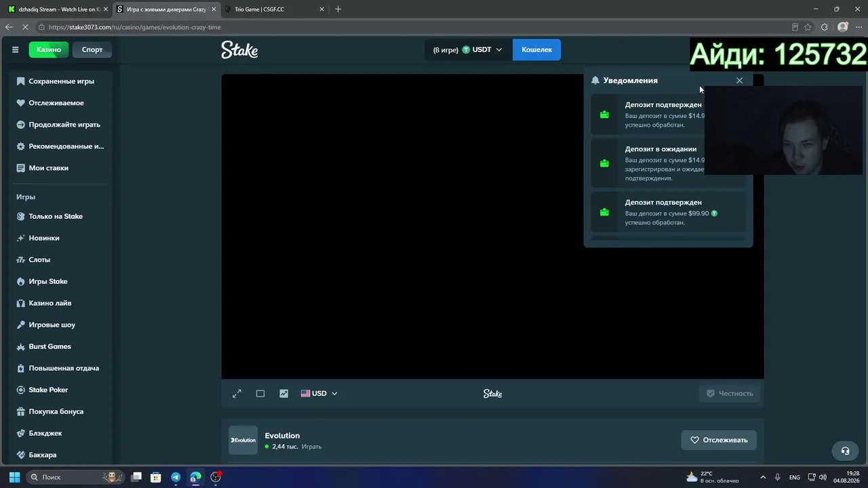Enter fullscreen mode for the game

pos(237,394)
